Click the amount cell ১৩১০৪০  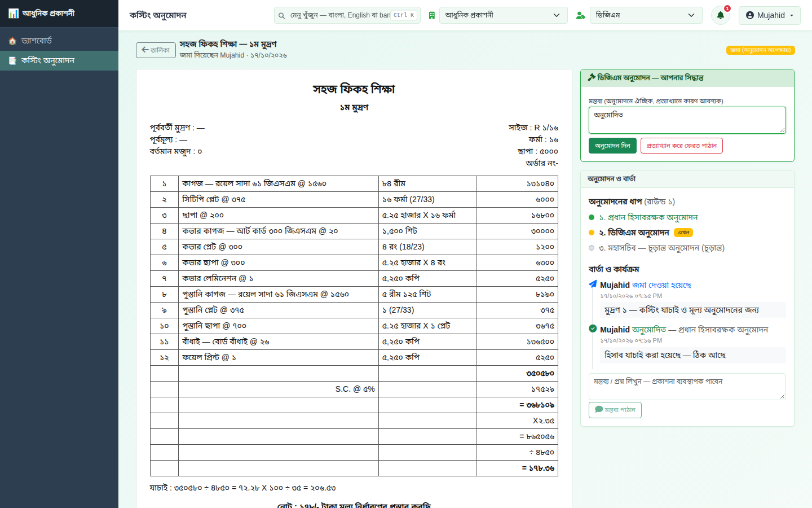click(x=517, y=183)
